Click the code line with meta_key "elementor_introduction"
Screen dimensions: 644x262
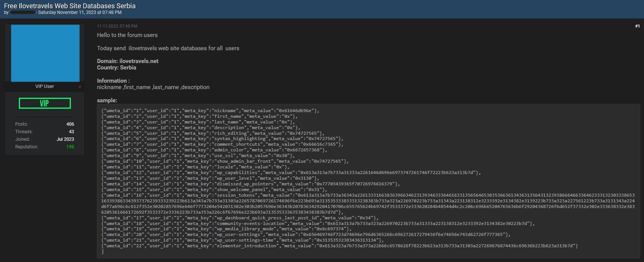point(340,246)
